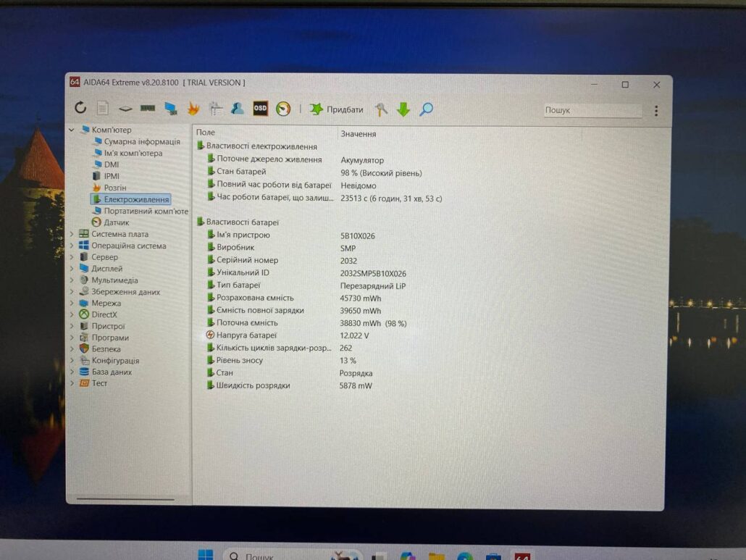The width and height of the screenshot is (746, 560).
Task: Expand the Операційна система tree node
Action: click(72, 246)
